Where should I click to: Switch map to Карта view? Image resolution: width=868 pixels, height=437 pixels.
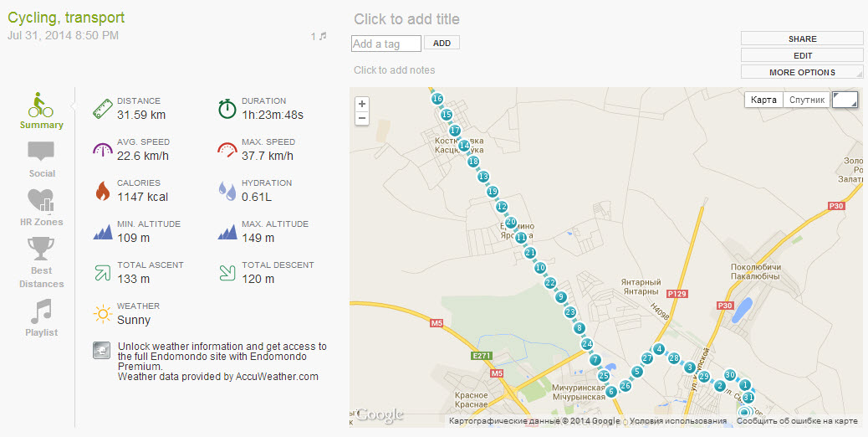pos(763,100)
